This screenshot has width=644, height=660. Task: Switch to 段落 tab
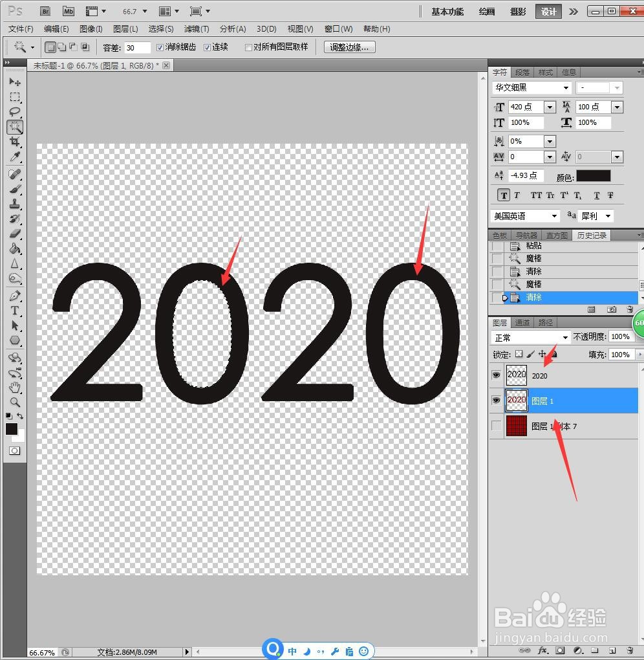pyautogui.click(x=522, y=72)
